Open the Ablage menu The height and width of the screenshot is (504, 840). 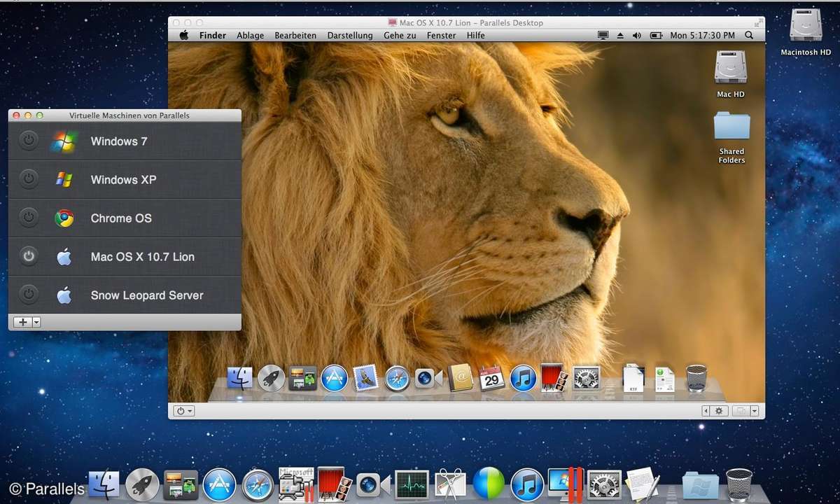pos(251,35)
